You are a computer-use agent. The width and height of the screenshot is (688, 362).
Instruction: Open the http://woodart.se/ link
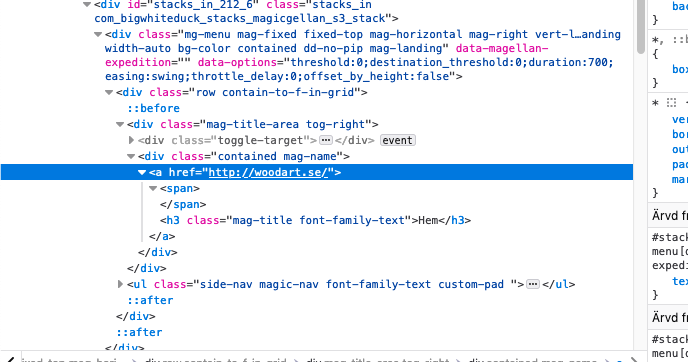[x=268, y=172]
